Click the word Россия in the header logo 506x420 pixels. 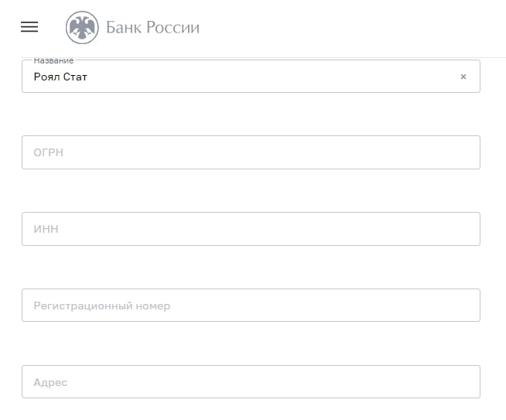(173, 27)
